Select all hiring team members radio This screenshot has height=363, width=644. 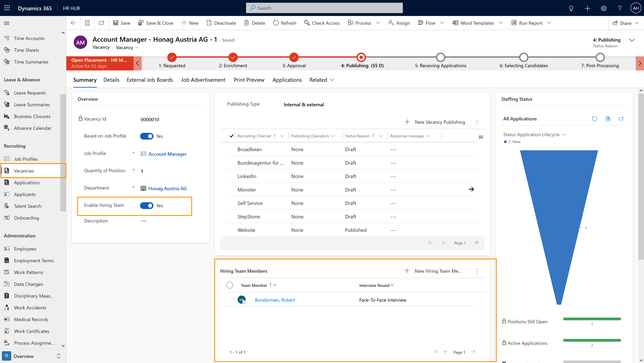click(229, 285)
